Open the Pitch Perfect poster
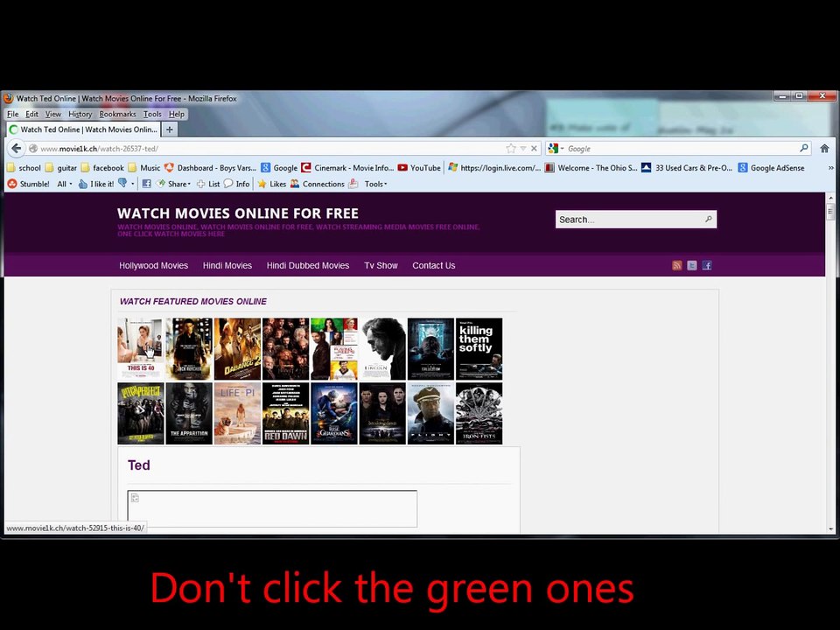The width and height of the screenshot is (840, 630). [x=141, y=413]
